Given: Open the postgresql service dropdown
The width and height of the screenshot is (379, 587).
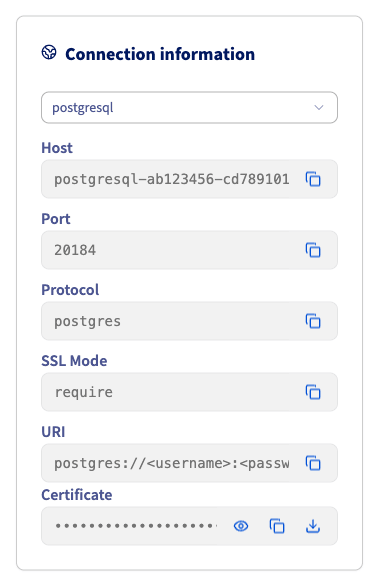Looking at the screenshot, I should pos(190,107).
